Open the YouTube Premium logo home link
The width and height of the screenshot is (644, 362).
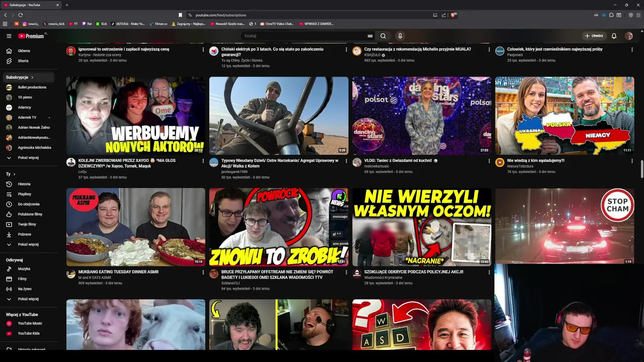[x=31, y=36]
